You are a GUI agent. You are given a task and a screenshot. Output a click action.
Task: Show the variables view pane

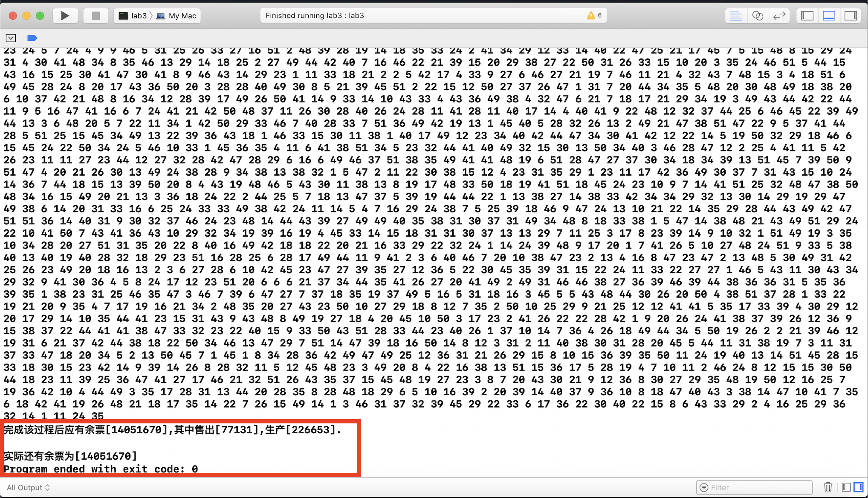point(846,487)
